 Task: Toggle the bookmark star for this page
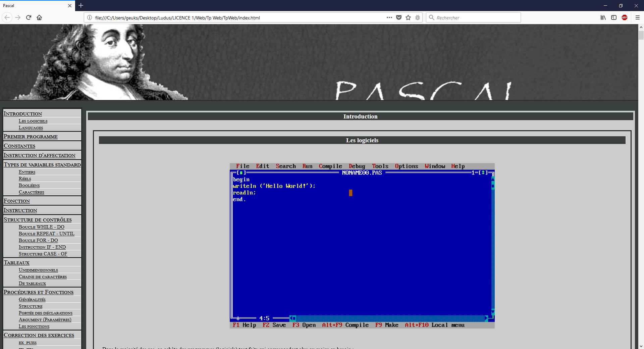point(408,17)
